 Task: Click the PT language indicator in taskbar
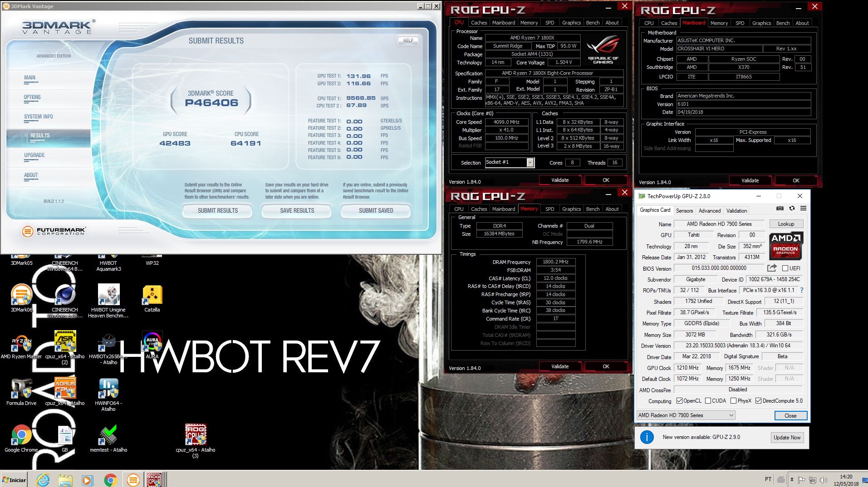pos(768,479)
